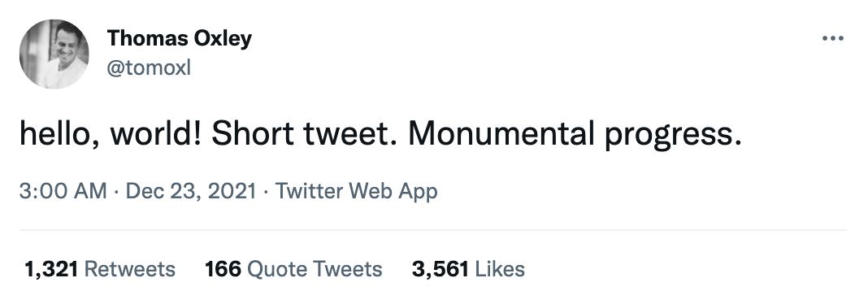Screen dimensions: 868x304
Task: Click 'Monumental progress.' in the tweet text
Action: (x=575, y=137)
